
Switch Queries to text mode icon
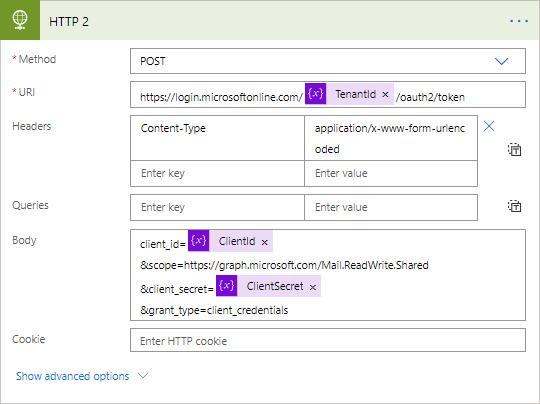point(514,206)
